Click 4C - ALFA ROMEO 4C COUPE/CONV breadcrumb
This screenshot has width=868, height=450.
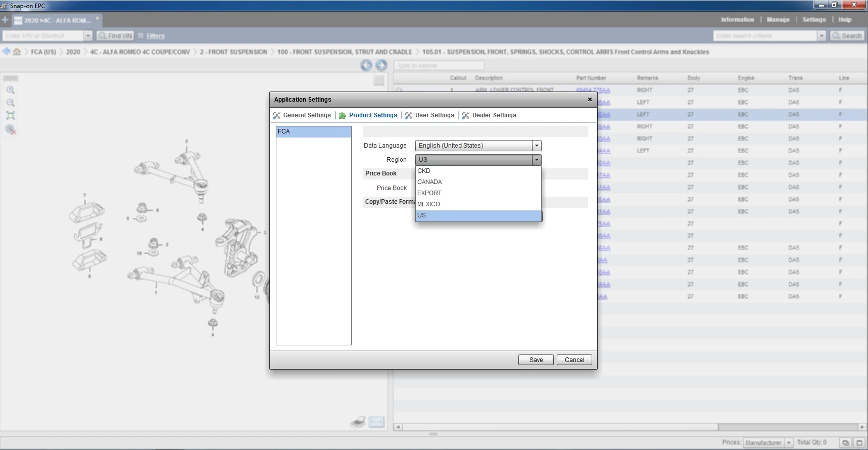coord(140,52)
